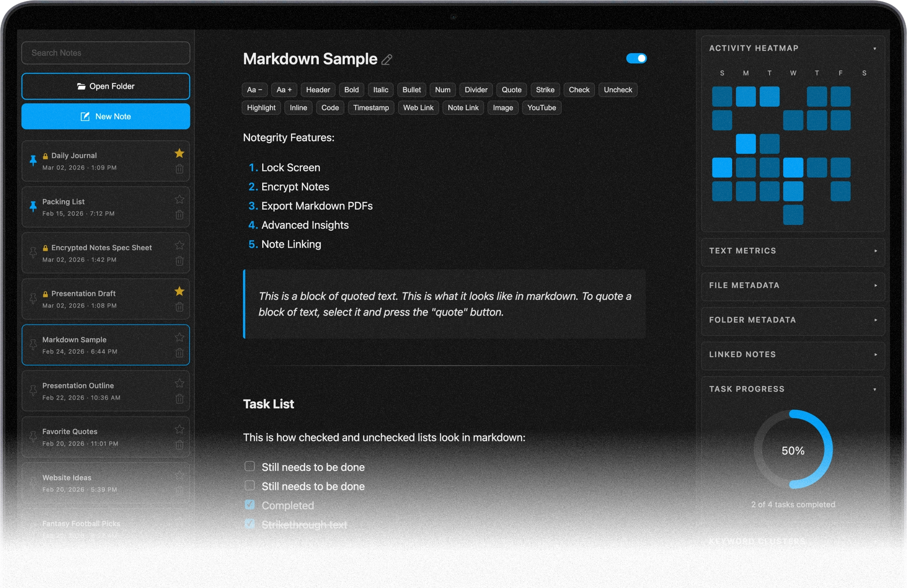Screen dimensions: 907x588
Task: Click the bookmark icon beside Not Saved
Action: tap(681, 558)
